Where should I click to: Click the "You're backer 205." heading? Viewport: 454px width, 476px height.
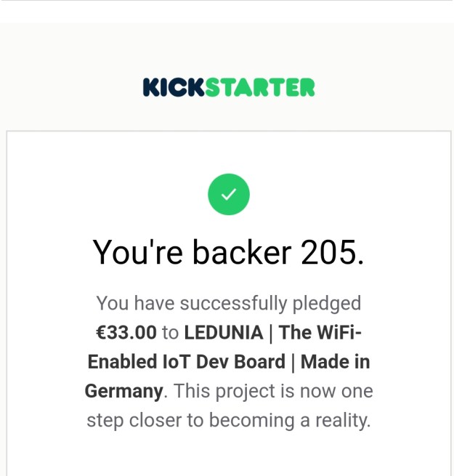(x=229, y=252)
